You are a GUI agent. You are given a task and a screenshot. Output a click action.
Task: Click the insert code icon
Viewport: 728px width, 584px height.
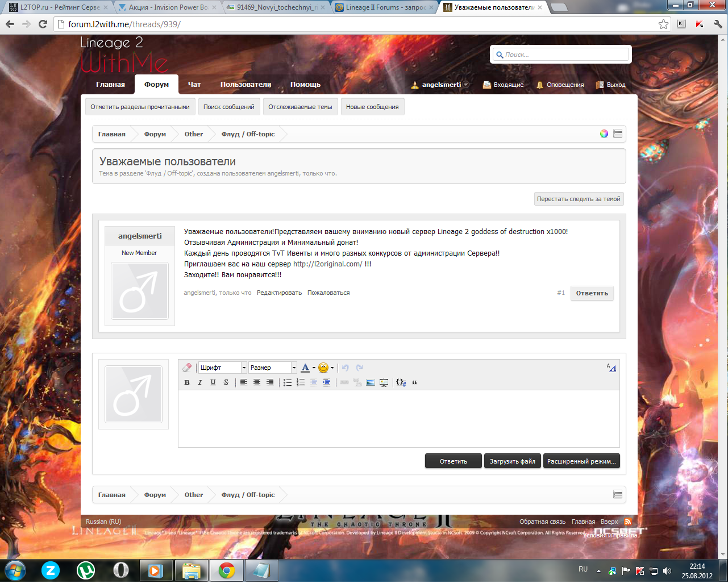(x=401, y=382)
